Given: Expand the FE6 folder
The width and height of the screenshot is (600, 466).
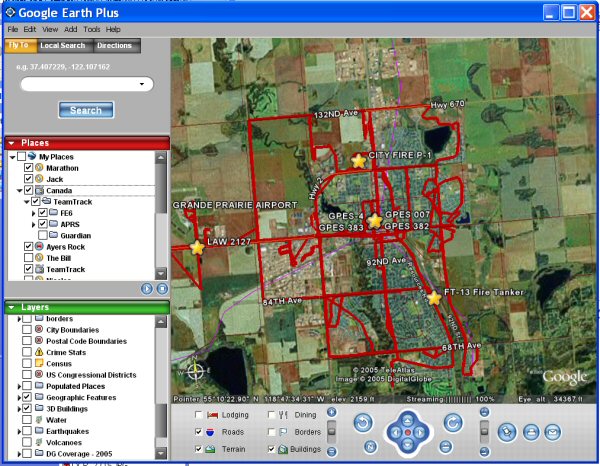Looking at the screenshot, I should click(34, 213).
